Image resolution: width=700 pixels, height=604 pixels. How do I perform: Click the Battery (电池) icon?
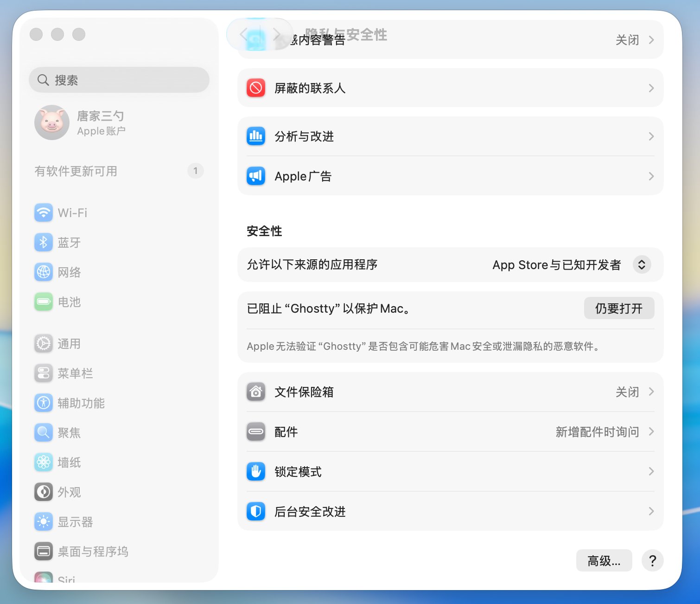tap(44, 302)
